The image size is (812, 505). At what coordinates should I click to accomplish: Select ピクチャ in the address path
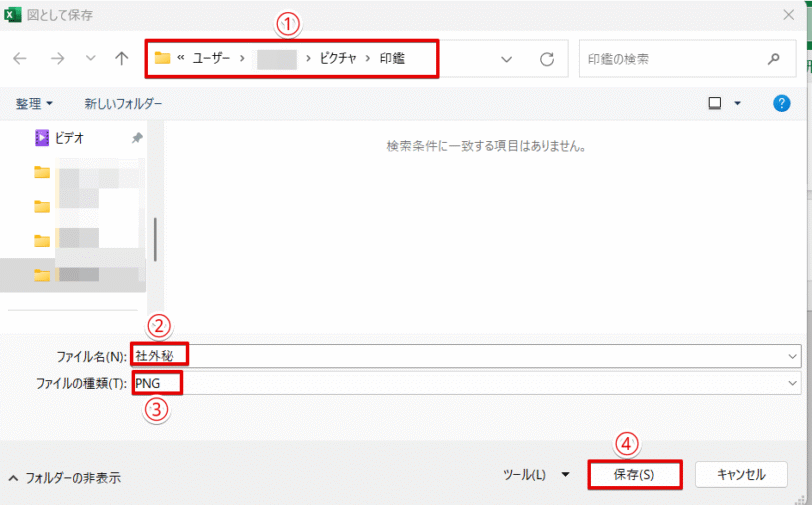point(338,59)
